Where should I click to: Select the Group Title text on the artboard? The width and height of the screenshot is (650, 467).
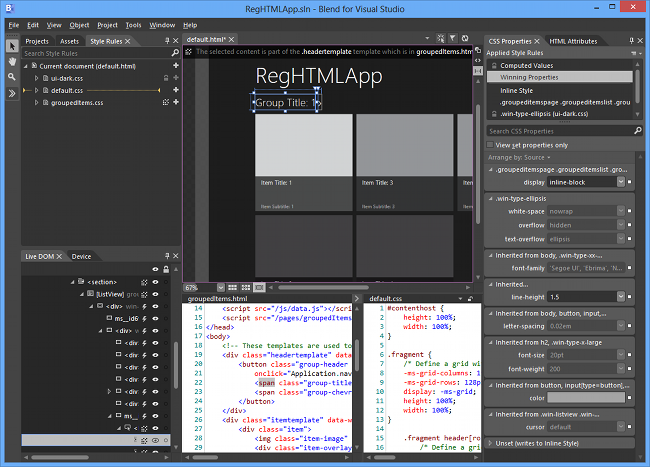(285, 102)
